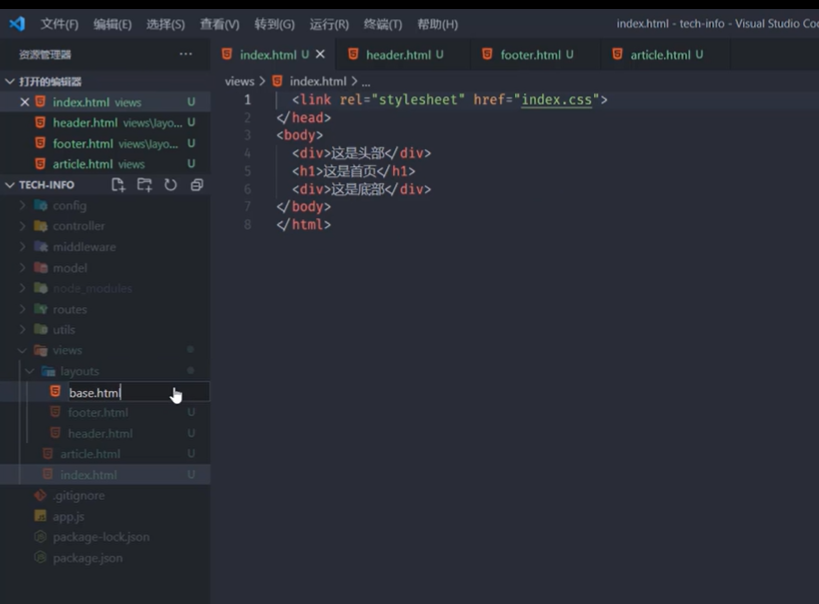Click the git icon beside .gitignore
Screen dimensions: 819x604
pyautogui.click(x=40, y=495)
